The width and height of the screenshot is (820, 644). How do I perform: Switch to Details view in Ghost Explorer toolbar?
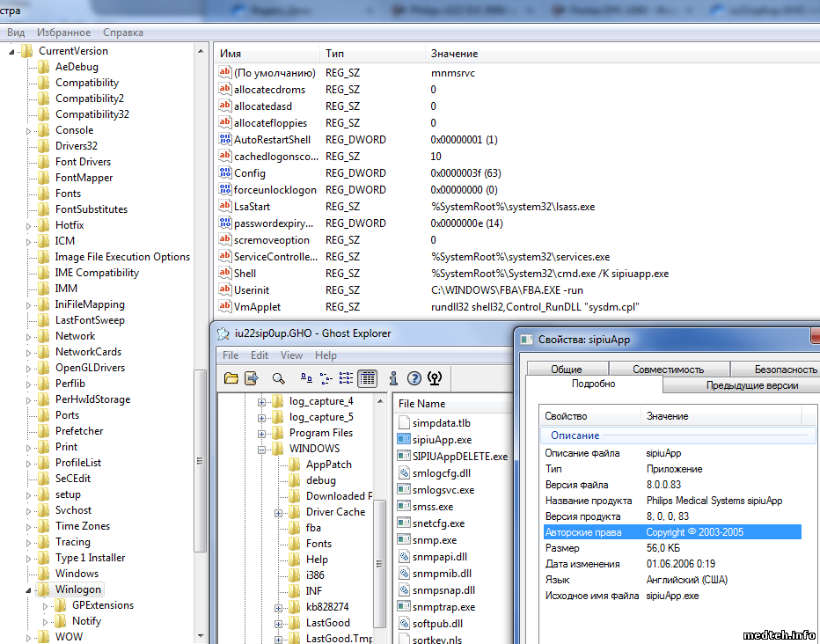[x=367, y=378]
